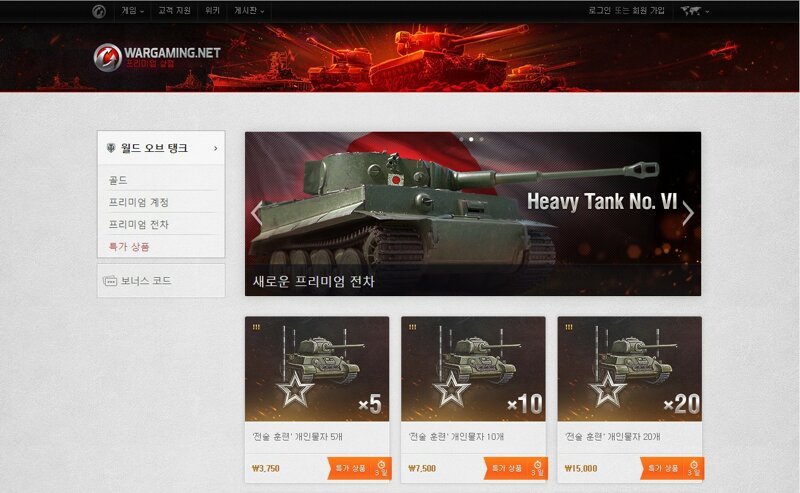800x493 pixels.
Task: Open the world map region selector icon
Action: (690, 11)
